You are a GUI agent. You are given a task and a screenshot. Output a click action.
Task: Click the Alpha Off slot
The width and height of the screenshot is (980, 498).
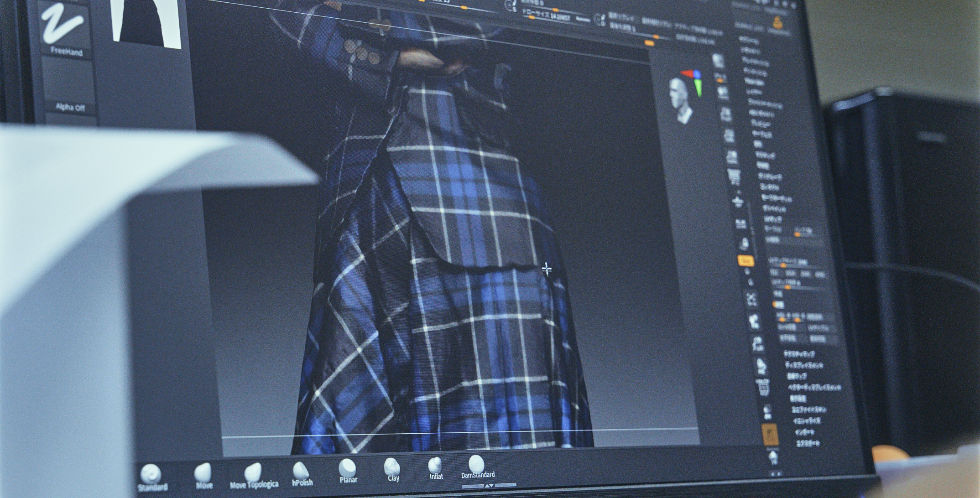click(69, 87)
